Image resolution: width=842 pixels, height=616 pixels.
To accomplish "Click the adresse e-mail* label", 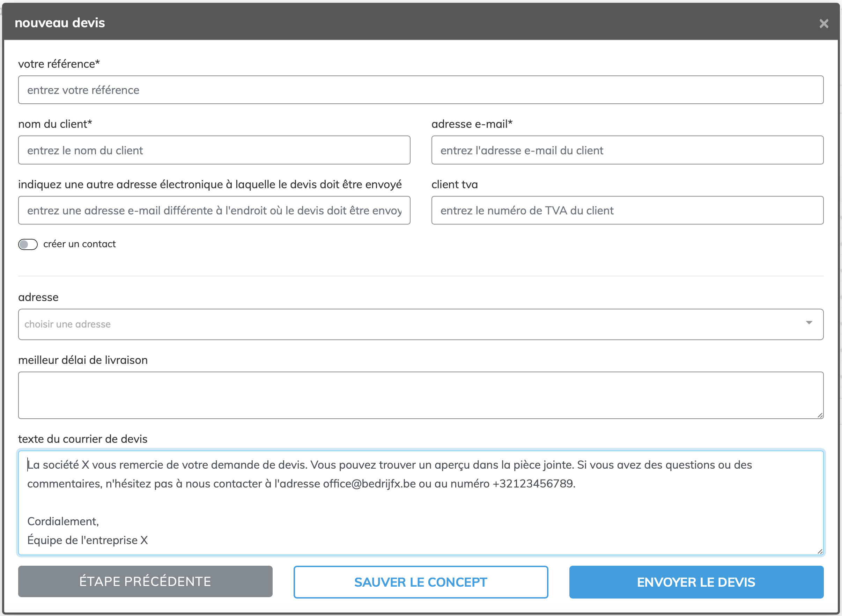I will click(x=472, y=124).
